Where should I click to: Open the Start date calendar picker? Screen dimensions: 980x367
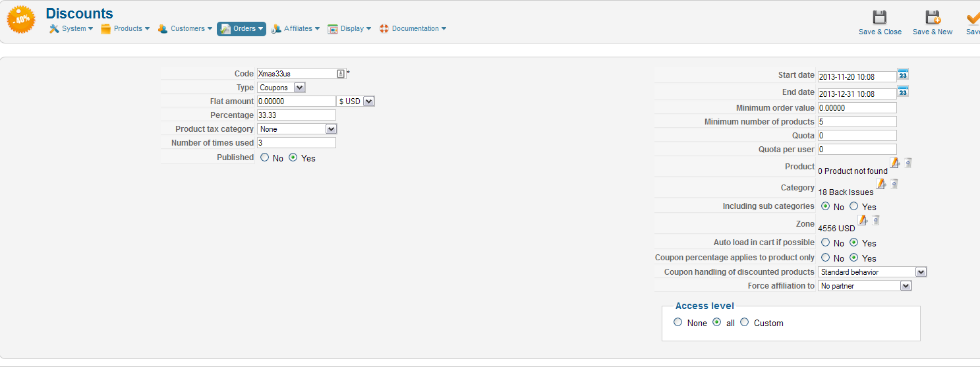pyautogui.click(x=903, y=74)
